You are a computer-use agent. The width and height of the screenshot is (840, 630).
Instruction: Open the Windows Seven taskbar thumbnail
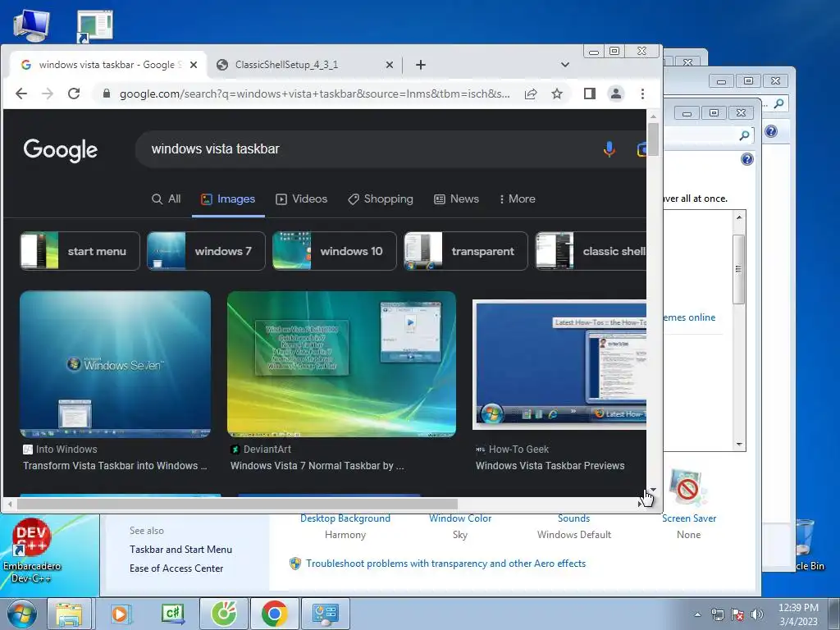[115, 364]
